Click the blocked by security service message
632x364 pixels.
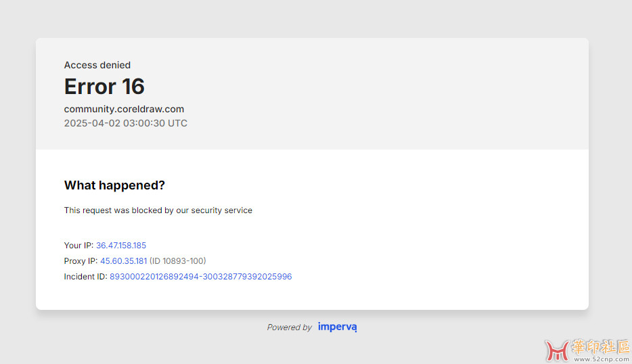tap(158, 210)
